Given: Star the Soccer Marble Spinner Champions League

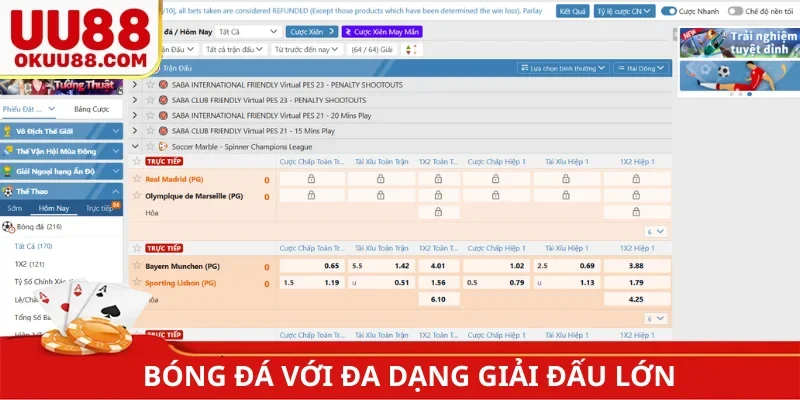Looking at the screenshot, I should (150, 146).
